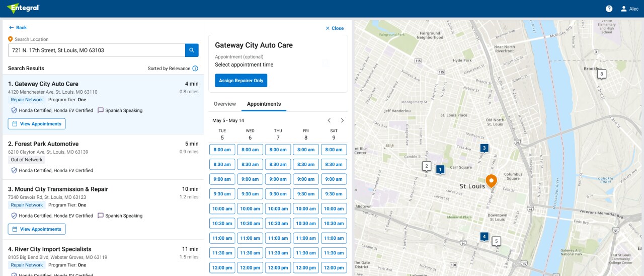Screen dimensions: 644x276
Task: Open the Alec user account menu
Action: pos(629,9)
